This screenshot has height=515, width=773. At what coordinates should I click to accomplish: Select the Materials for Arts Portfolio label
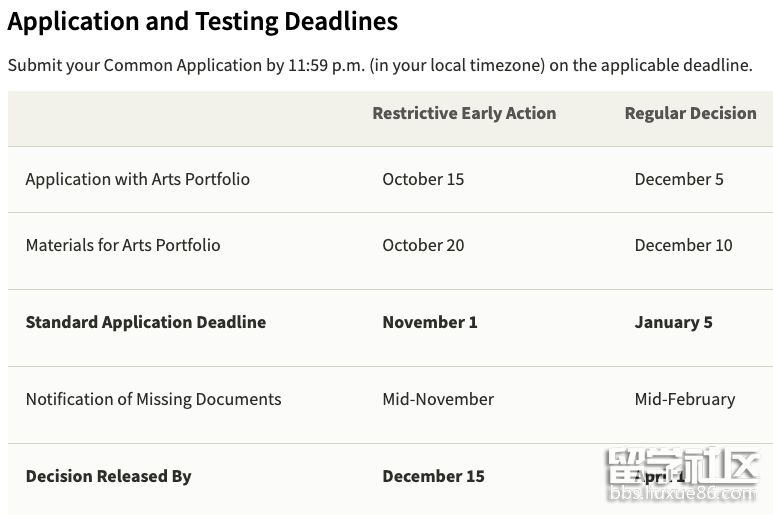pos(122,245)
